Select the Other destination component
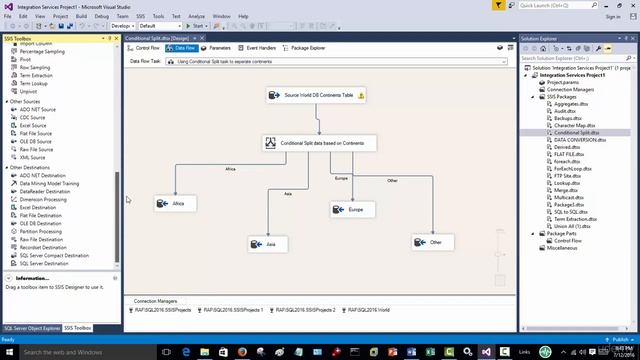 tap(433, 242)
